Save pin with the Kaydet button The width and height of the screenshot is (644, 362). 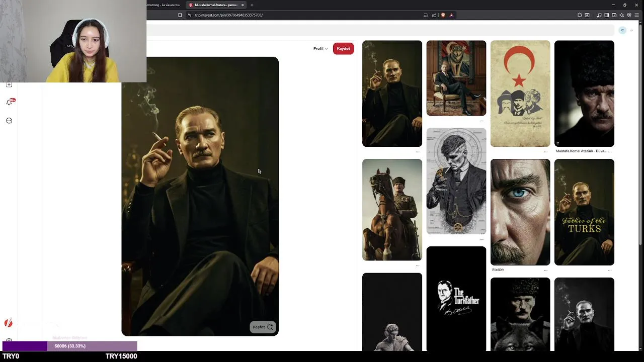(343, 49)
